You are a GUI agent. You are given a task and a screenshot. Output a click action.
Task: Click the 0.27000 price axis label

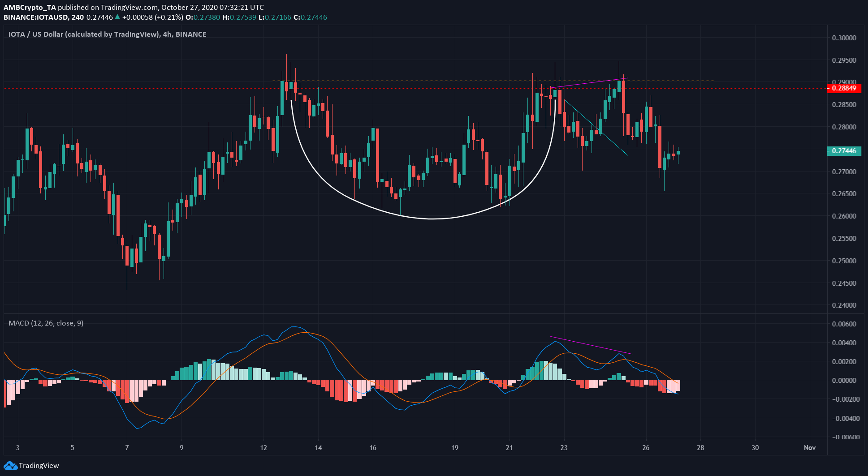(x=844, y=172)
